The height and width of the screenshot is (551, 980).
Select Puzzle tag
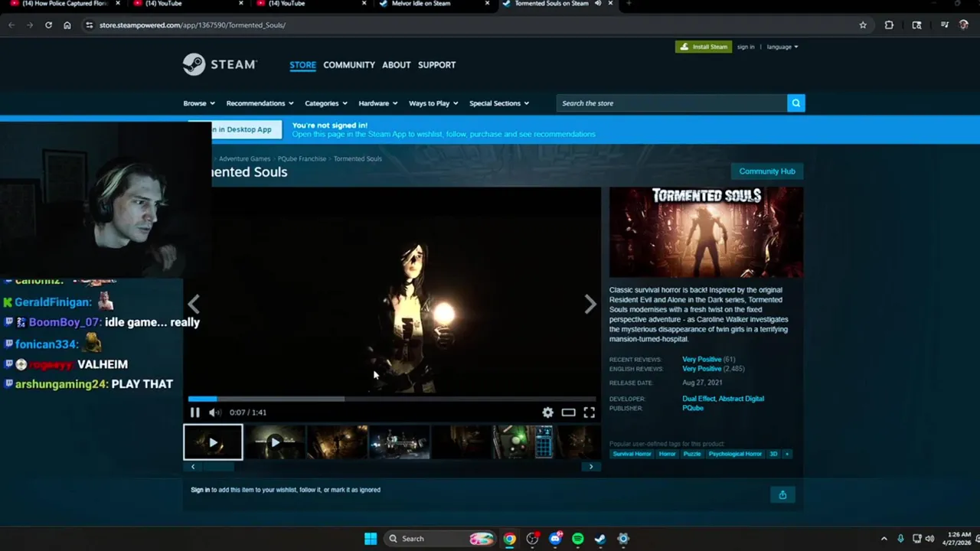[692, 454]
